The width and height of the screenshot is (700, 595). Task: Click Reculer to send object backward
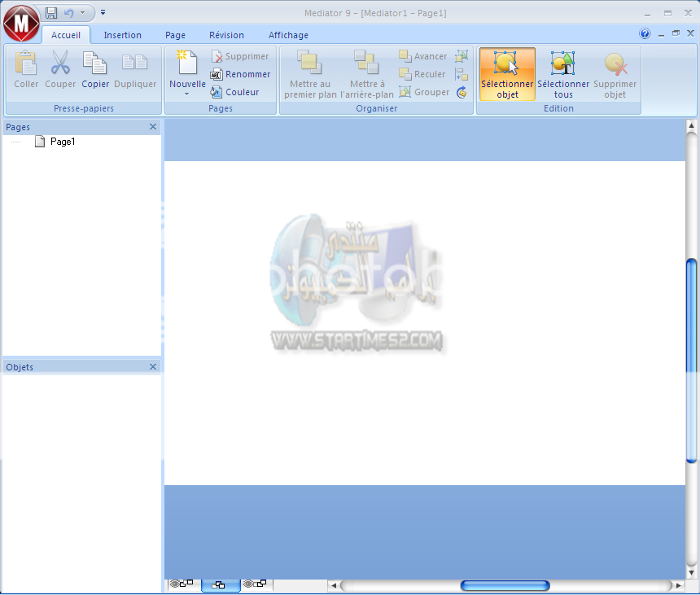pos(422,74)
